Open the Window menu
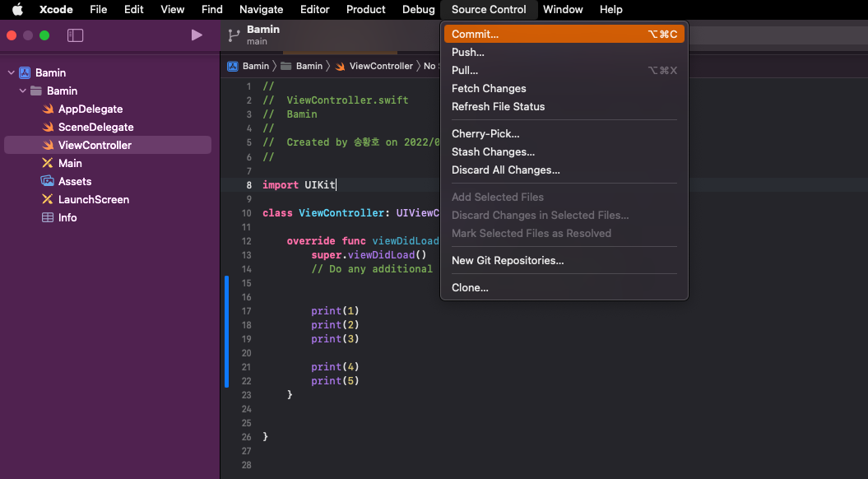Viewport: 868px width, 479px height. (x=563, y=9)
